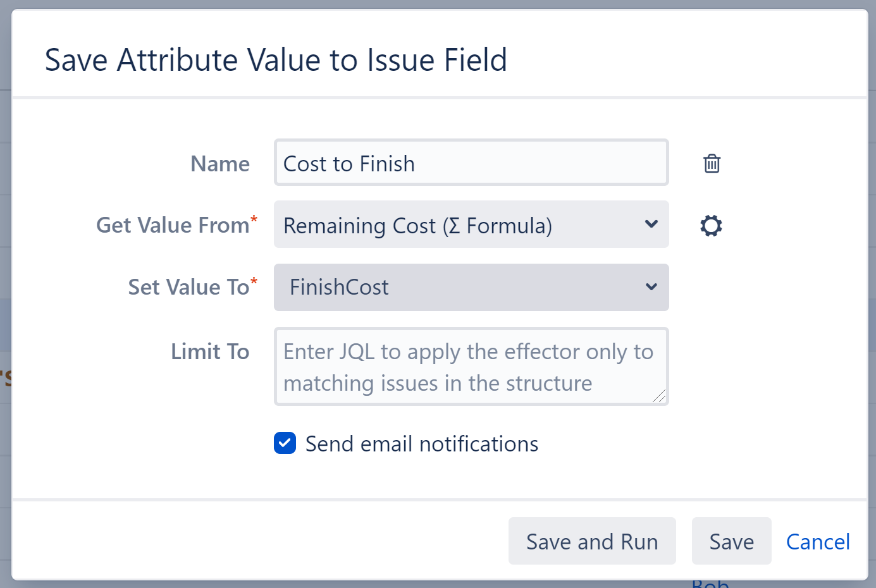Image resolution: width=876 pixels, height=588 pixels.
Task: Select the Cost to Finish name field
Action: 471,162
